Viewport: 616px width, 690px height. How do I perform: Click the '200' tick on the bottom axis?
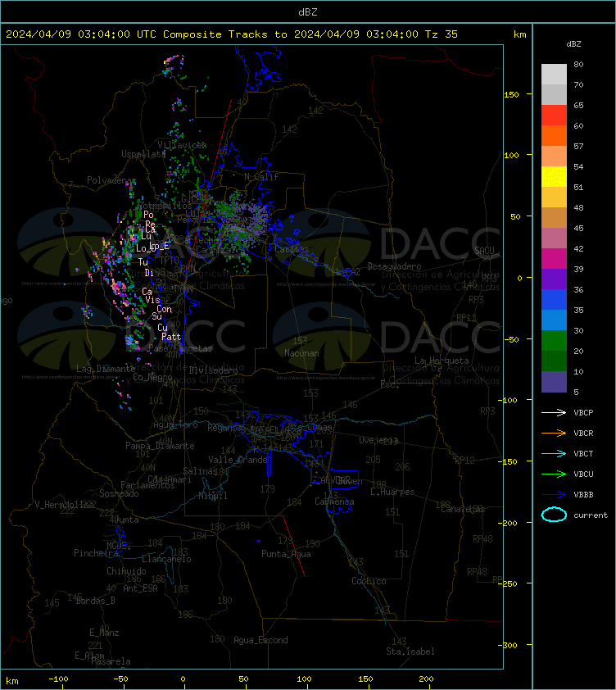coord(426,679)
